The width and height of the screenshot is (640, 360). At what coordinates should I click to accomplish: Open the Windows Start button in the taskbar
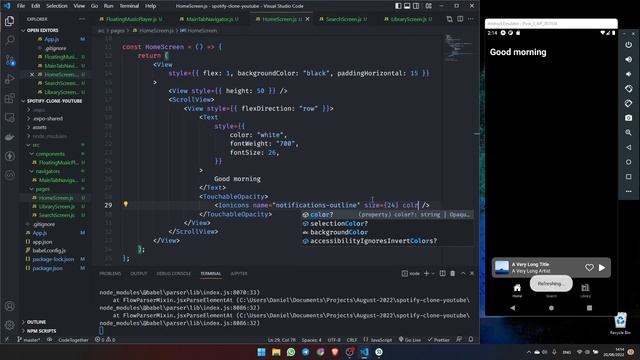[x=262, y=352]
